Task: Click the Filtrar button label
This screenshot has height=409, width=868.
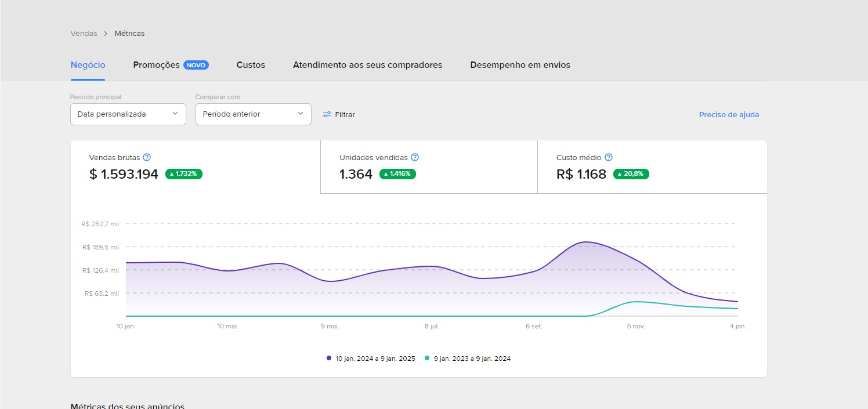Action: pyautogui.click(x=345, y=114)
